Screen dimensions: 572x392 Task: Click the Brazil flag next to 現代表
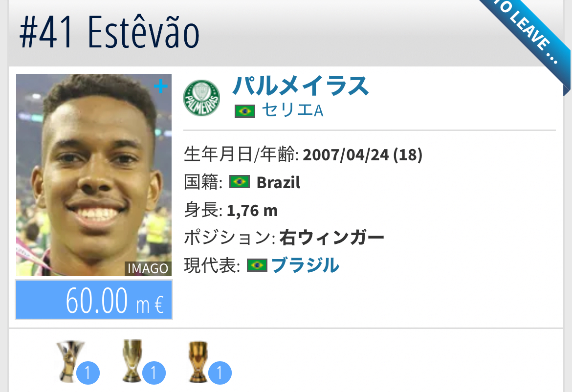[x=257, y=265]
